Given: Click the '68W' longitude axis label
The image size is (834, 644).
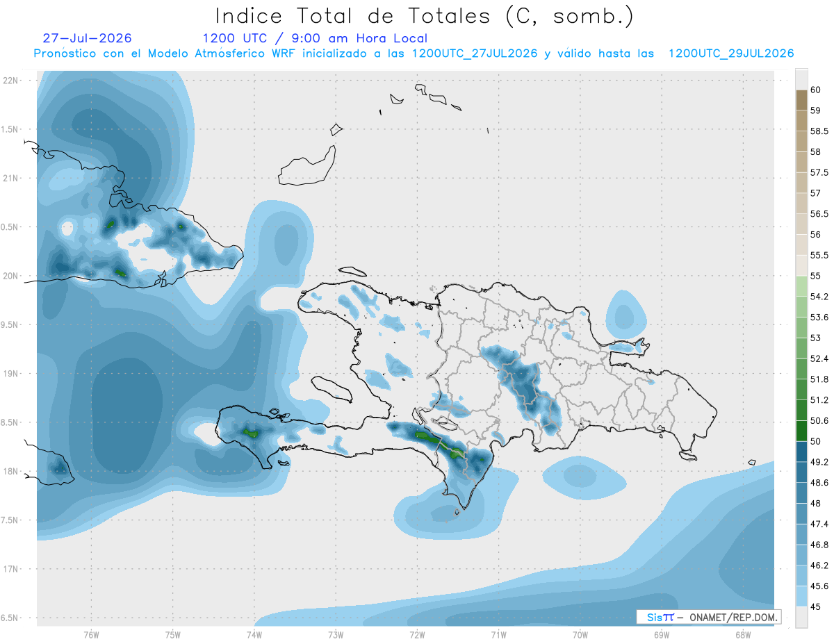Looking at the screenshot, I should click(x=743, y=634).
